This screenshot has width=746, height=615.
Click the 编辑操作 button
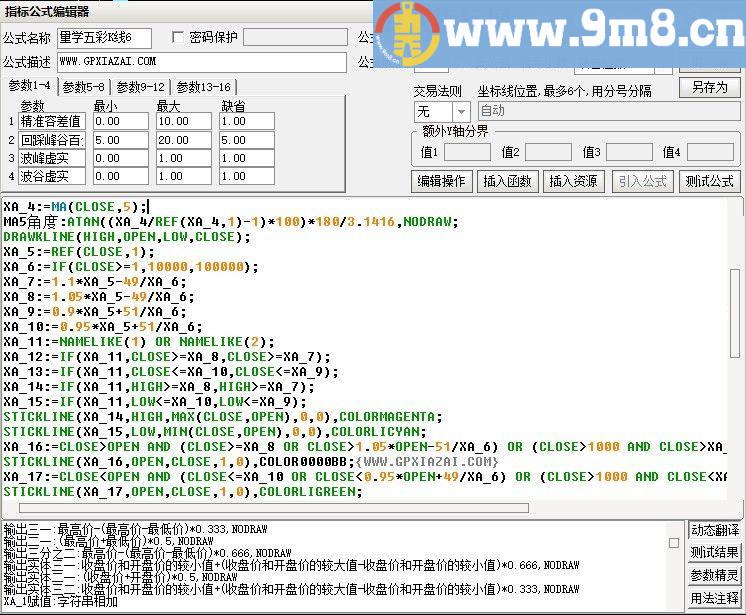[441, 181]
